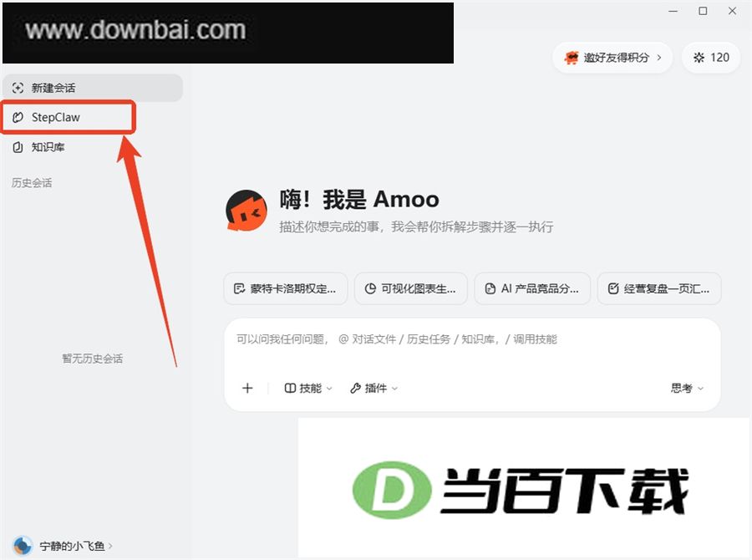Click the invite friends mascot icon
This screenshot has width=752, height=560.
tap(572, 58)
